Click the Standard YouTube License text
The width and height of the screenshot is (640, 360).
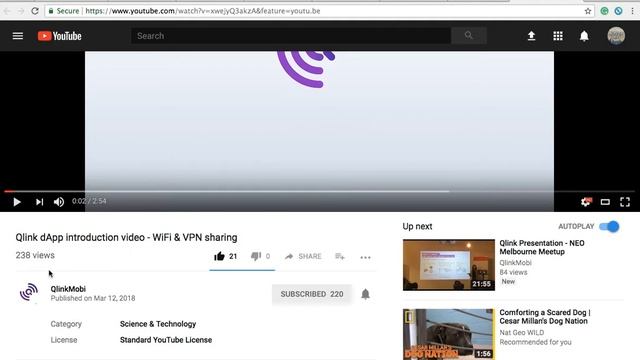tap(166, 340)
